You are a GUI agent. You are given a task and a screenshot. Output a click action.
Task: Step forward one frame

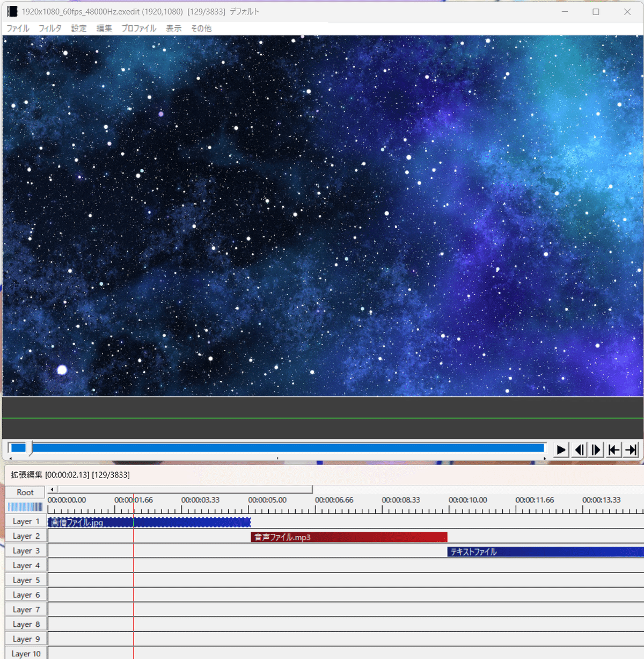click(596, 450)
